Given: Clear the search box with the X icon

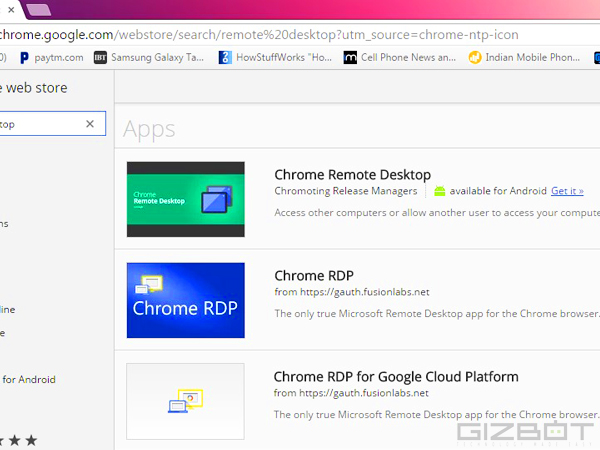Looking at the screenshot, I should point(90,124).
